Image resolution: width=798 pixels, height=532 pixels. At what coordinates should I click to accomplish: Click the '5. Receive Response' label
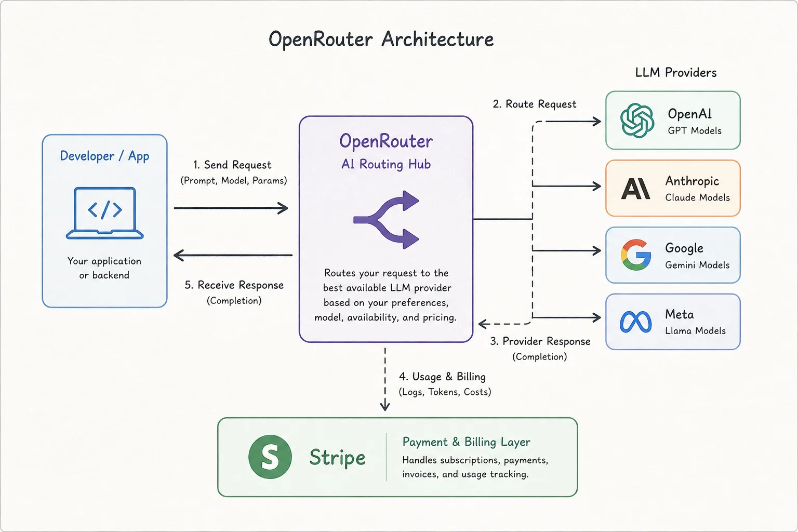[234, 285]
